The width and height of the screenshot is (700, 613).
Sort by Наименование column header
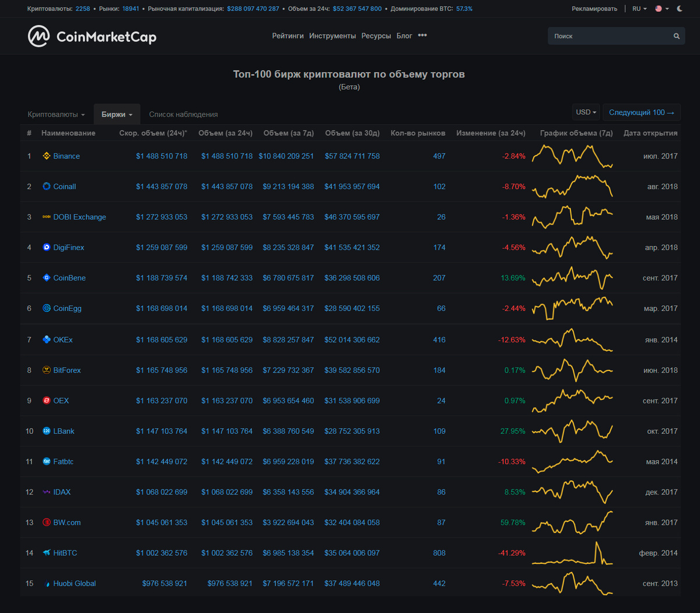pos(68,133)
